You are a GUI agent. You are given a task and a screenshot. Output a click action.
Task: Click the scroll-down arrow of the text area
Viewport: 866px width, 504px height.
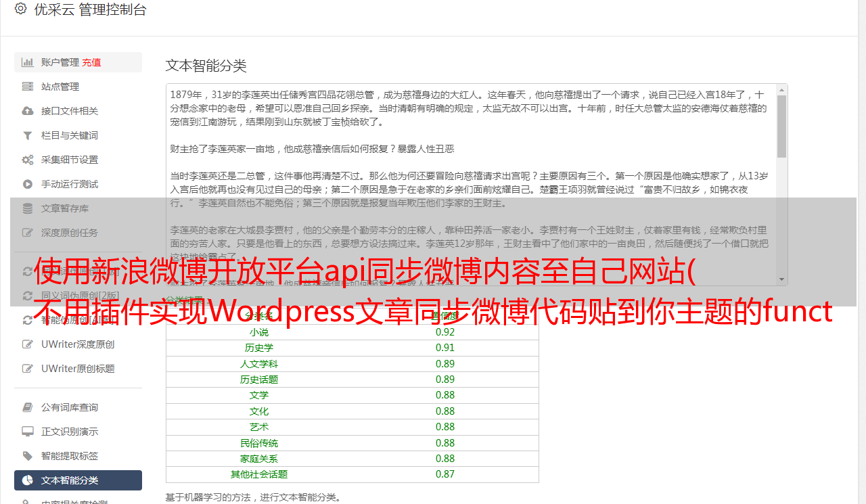pos(781,279)
